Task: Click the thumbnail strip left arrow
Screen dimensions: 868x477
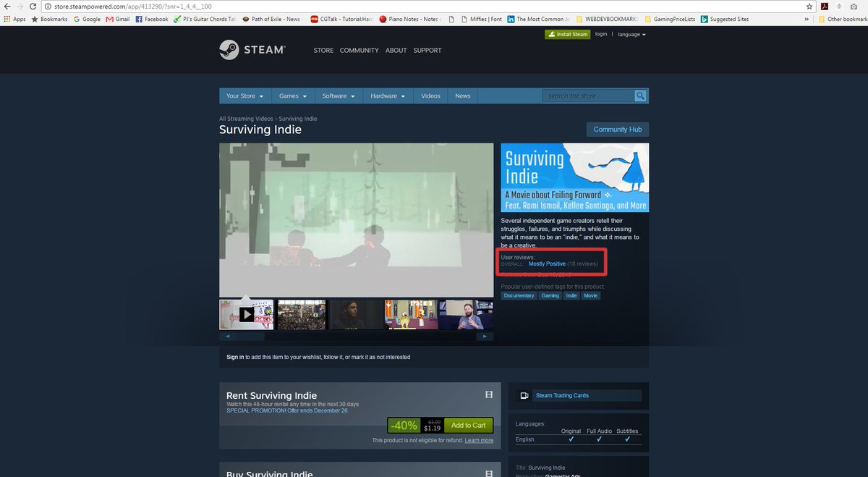Action: tap(227, 337)
